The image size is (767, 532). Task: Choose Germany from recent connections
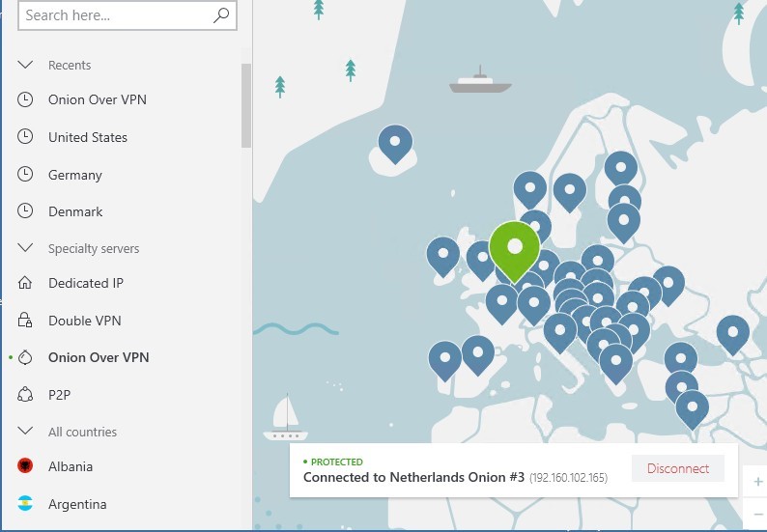[x=75, y=175]
